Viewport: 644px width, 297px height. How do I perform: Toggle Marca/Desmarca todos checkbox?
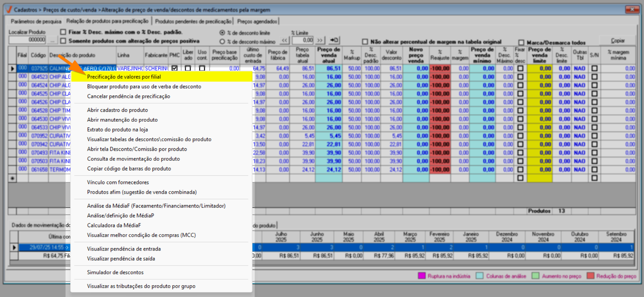pos(521,42)
